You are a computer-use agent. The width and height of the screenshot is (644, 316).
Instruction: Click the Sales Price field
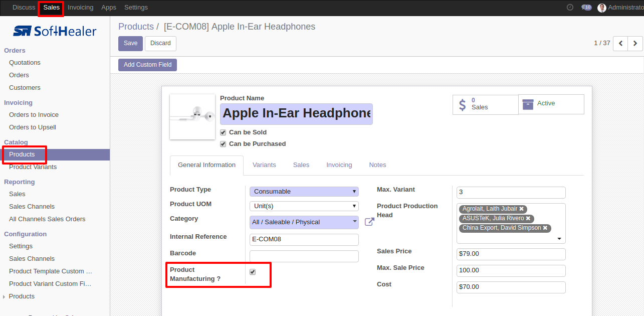tap(511, 254)
